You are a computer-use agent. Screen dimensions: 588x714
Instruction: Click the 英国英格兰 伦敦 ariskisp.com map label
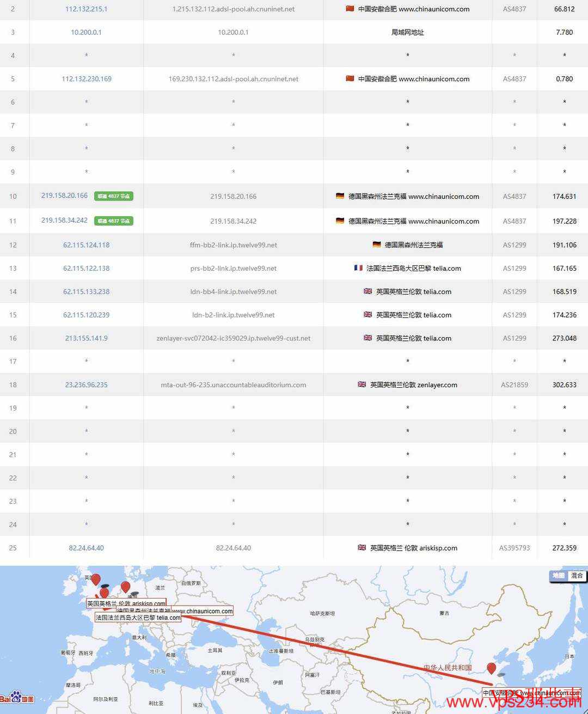pos(126,602)
